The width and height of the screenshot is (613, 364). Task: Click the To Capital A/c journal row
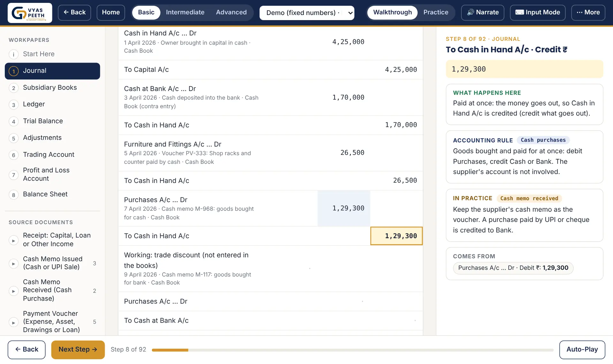coord(270,70)
